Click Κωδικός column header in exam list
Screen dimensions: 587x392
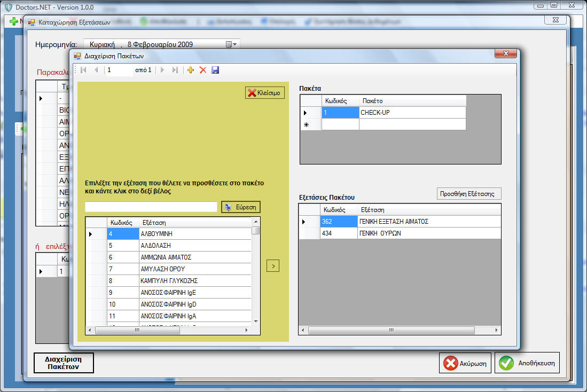[x=123, y=222]
